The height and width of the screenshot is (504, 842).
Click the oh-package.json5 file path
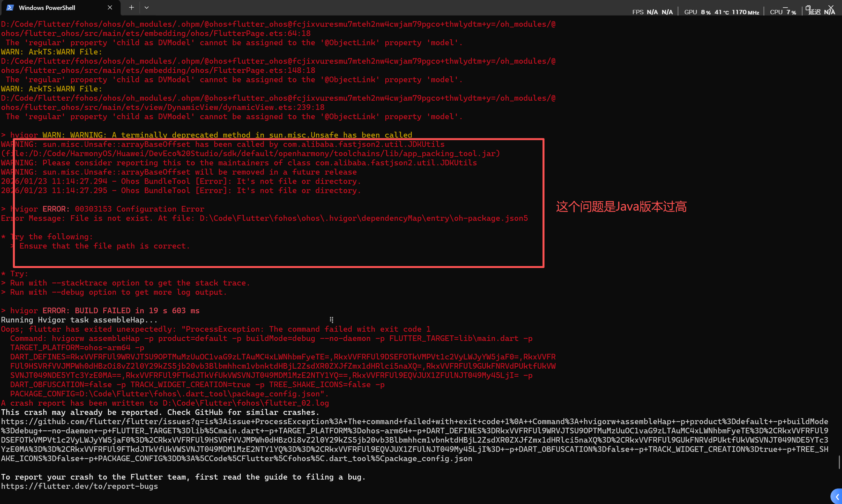(364, 218)
